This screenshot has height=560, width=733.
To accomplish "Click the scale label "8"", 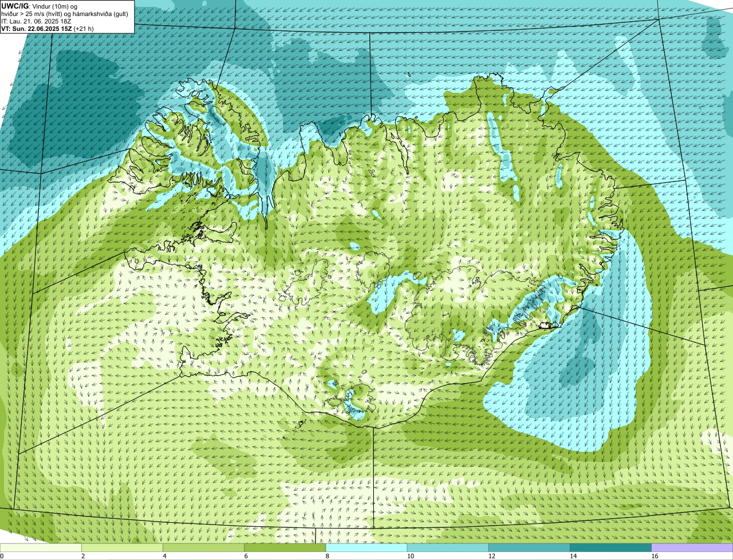I will coord(327,556).
